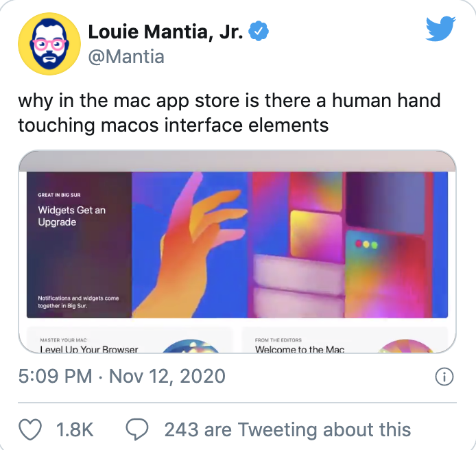Open the embedded App Store screenshot
Viewport: 476px width, 450px height.
tap(237, 252)
